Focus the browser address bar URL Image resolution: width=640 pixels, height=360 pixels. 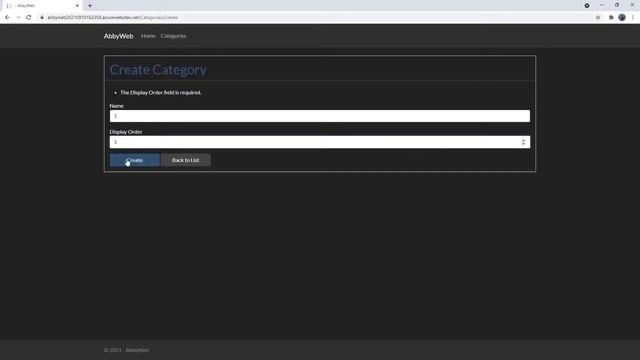113,18
